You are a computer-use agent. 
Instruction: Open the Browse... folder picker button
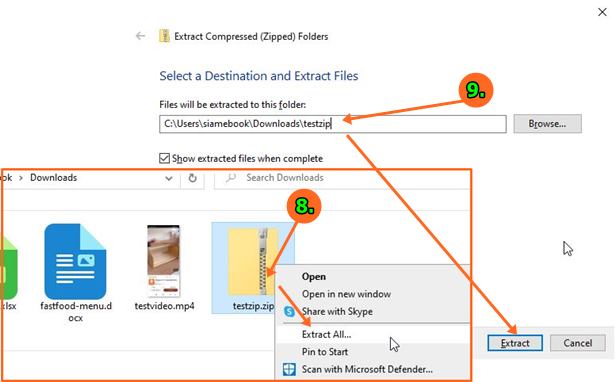pyautogui.click(x=548, y=124)
